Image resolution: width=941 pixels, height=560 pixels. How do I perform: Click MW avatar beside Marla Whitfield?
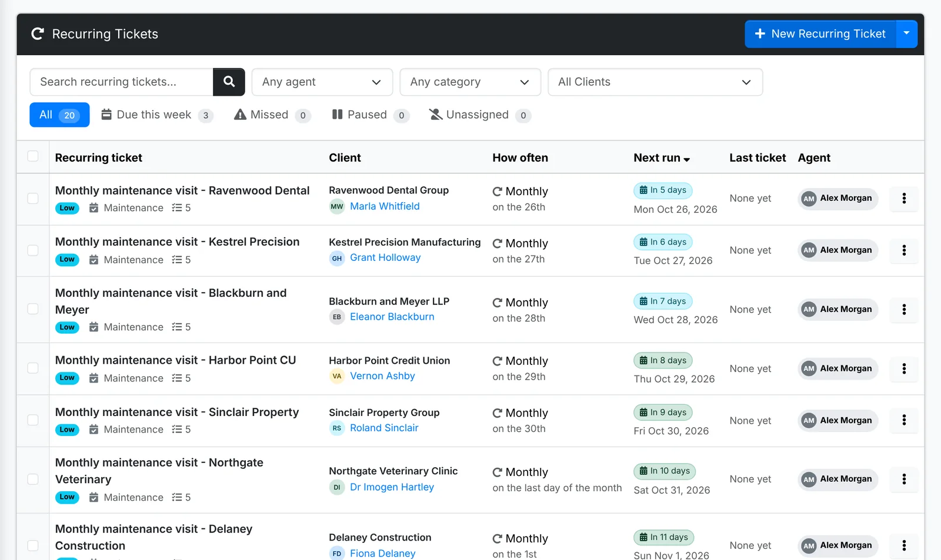[337, 206]
